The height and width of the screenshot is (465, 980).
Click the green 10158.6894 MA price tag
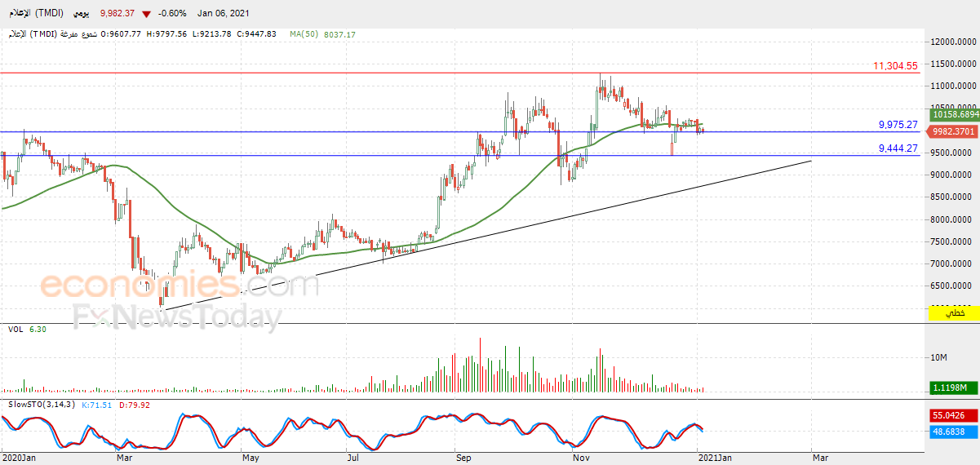[x=954, y=116]
